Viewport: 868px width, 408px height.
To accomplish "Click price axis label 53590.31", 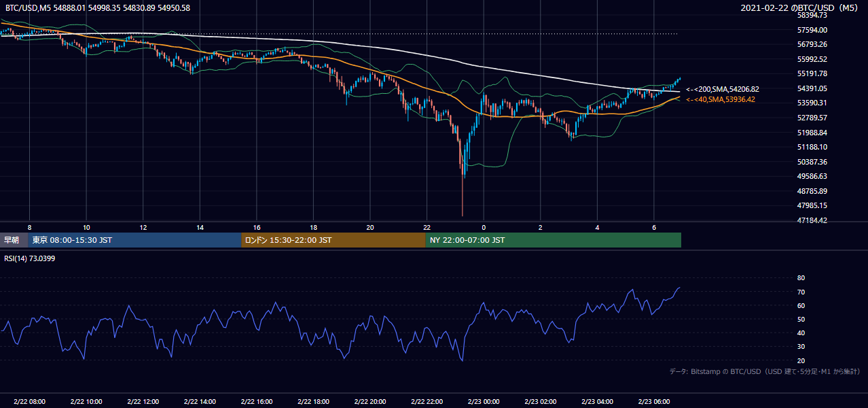I will pyautogui.click(x=812, y=103).
